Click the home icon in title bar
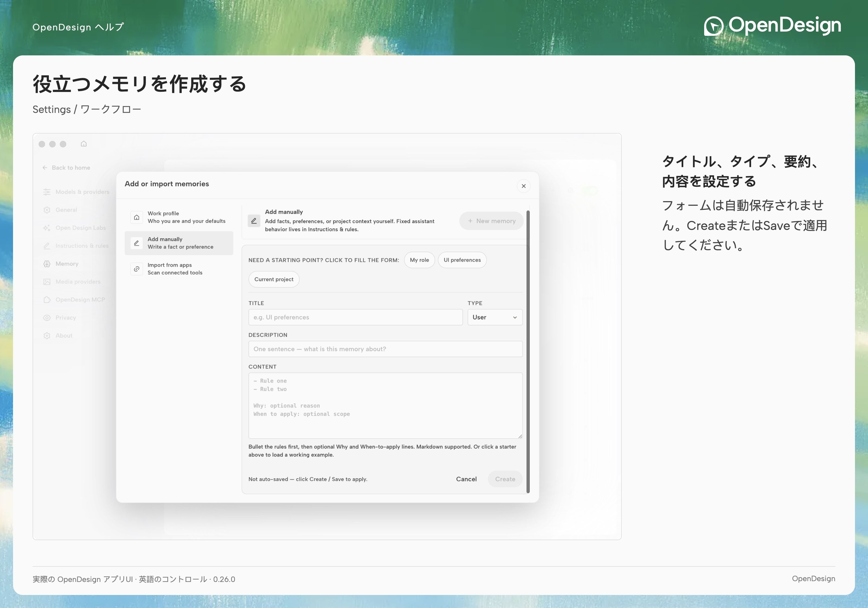The image size is (868, 608). [x=84, y=144]
